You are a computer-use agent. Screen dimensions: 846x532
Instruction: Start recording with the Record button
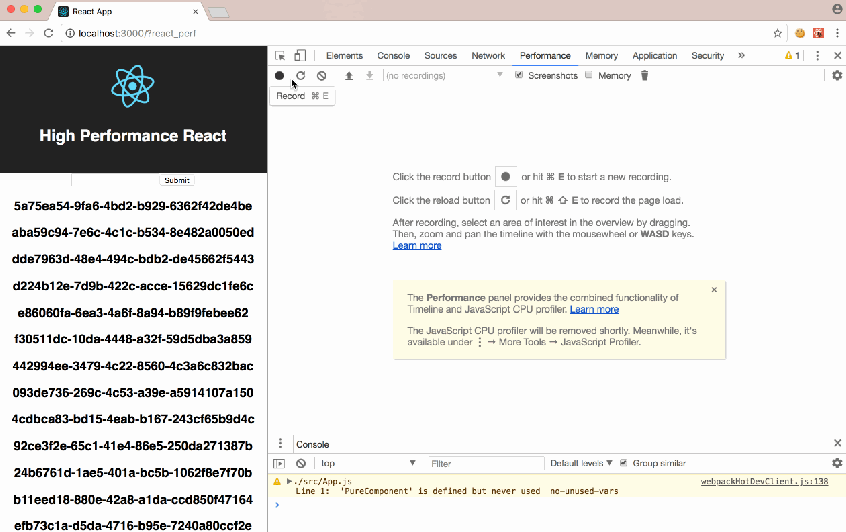(280, 75)
